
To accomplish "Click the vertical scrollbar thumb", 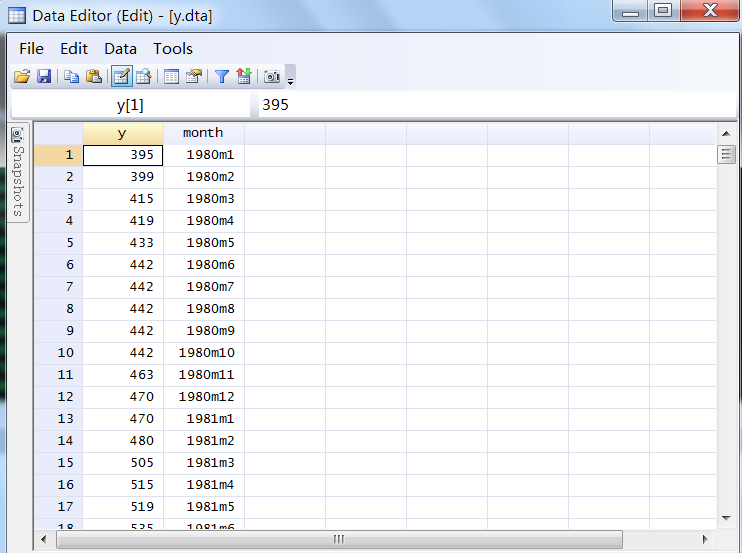I will [x=726, y=154].
